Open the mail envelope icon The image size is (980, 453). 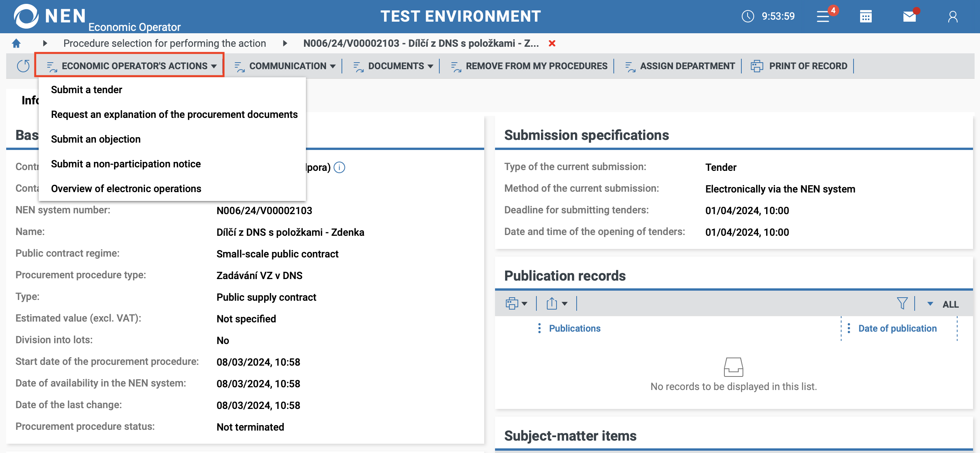tap(909, 17)
